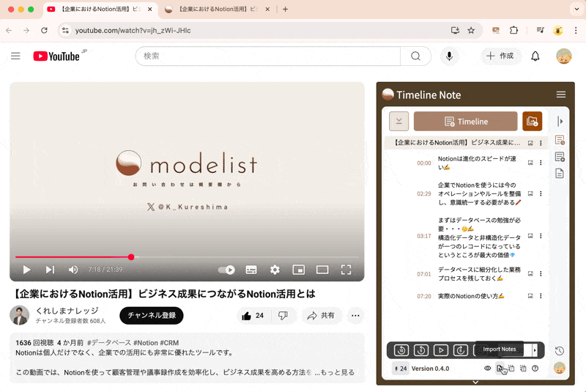This screenshot has width=586, height=392.
Task: Click the add screenshot folder icon
Action: 533,122
